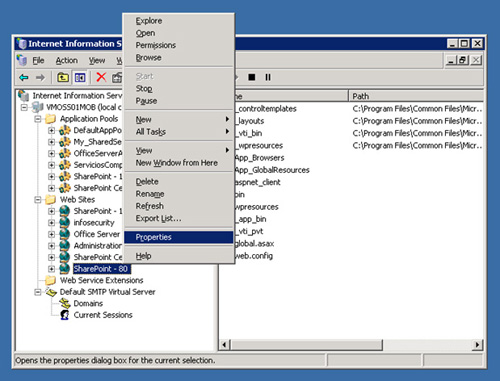Screen dimensions: 500x381
Task: Click the Web Sites folder icon
Action: [51, 199]
